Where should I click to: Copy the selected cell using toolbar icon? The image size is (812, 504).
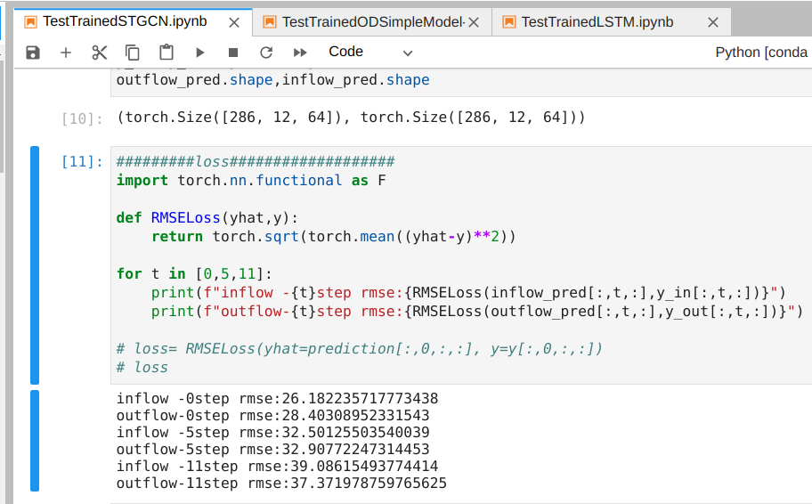(x=133, y=53)
